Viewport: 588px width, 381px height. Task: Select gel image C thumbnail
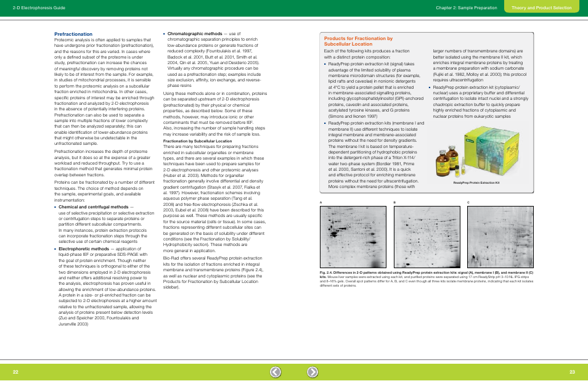(x=500, y=237)
